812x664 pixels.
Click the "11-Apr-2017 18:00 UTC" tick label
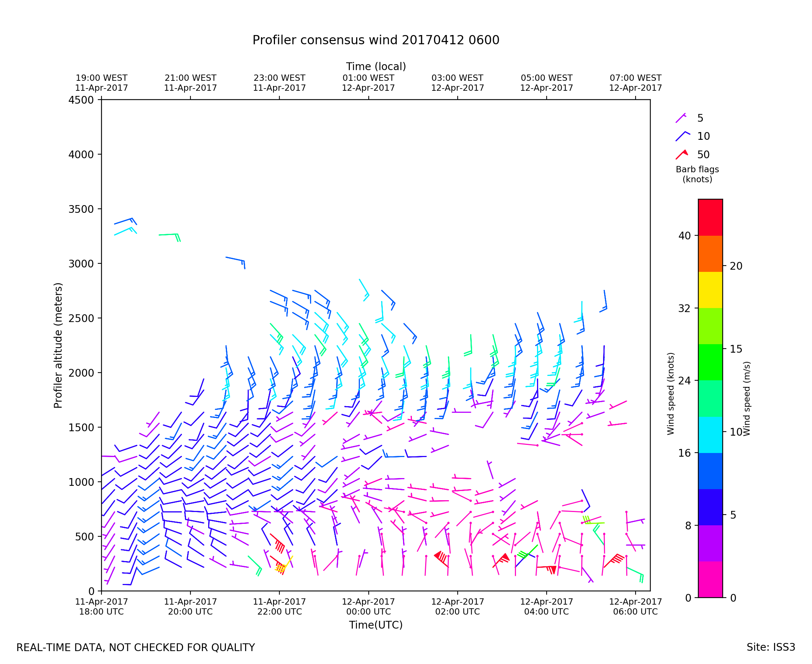(x=101, y=606)
